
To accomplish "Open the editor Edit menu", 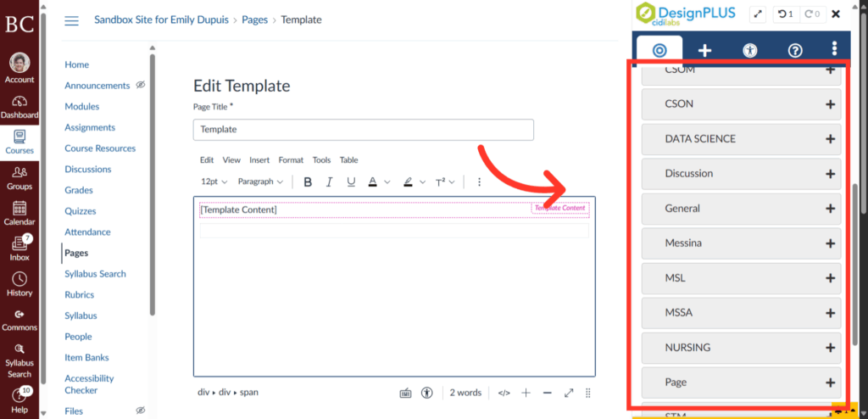I will [207, 160].
